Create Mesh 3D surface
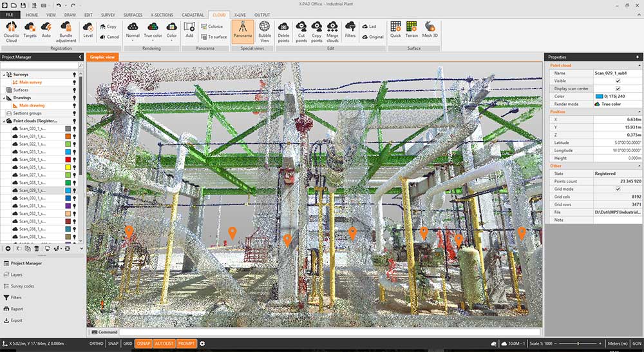The width and height of the screenshot is (644, 352). tap(430, 30)
